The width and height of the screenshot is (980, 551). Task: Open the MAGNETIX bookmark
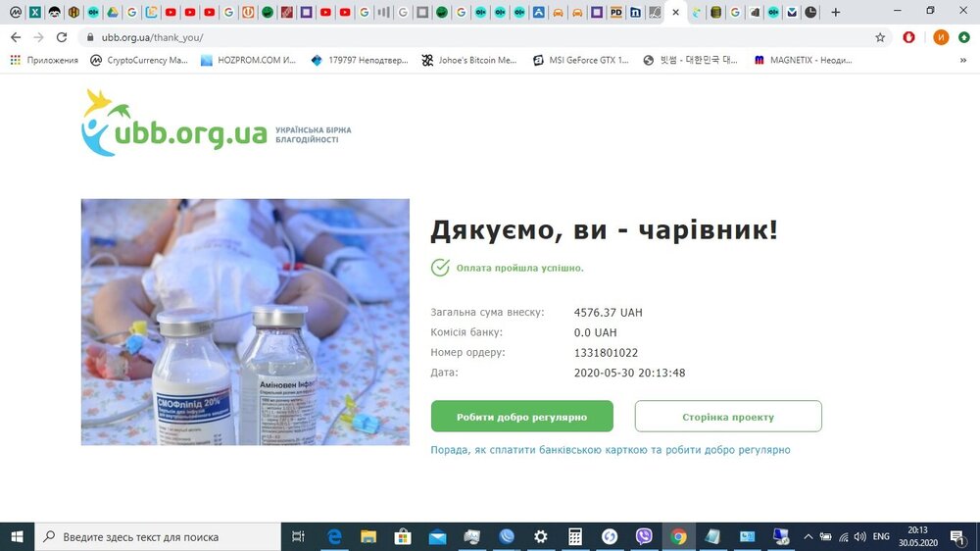(x=804, y=60)
